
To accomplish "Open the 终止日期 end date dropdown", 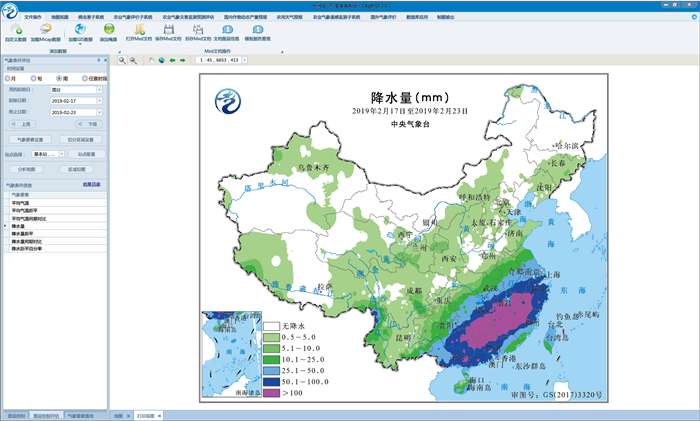I will 100,112.
